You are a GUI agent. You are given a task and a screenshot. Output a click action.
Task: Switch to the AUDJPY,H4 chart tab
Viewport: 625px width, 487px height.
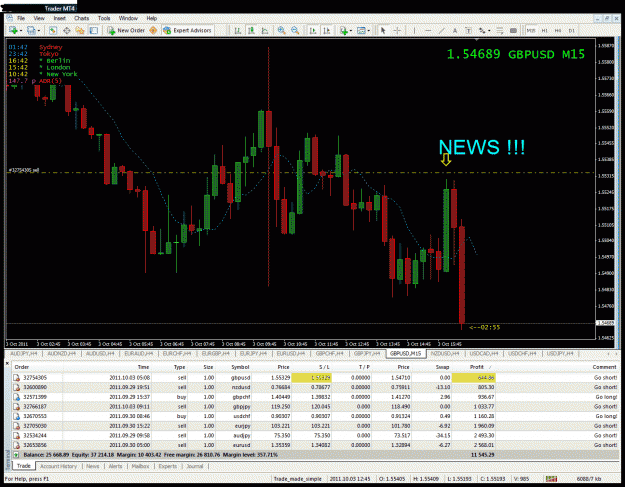point(24,354)
